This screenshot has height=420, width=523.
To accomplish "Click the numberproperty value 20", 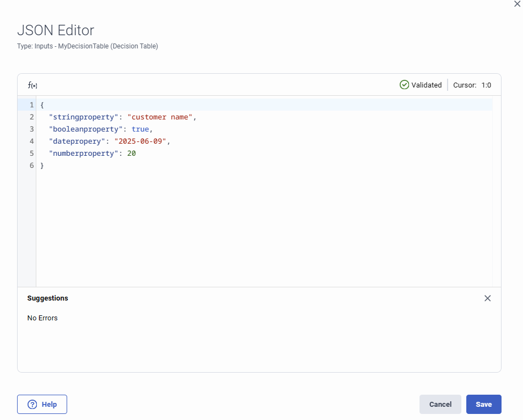I will pos(132,153).
